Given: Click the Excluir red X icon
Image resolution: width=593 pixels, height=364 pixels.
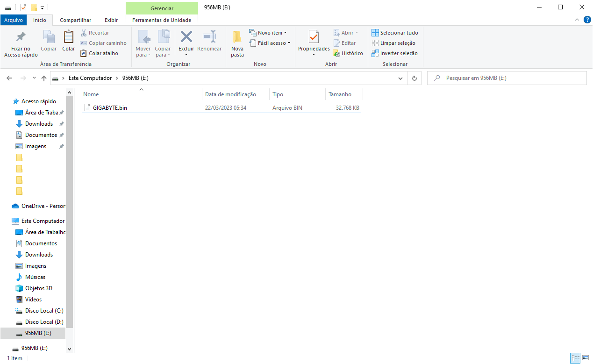Looking at the screenshot, I should point(186,37).
